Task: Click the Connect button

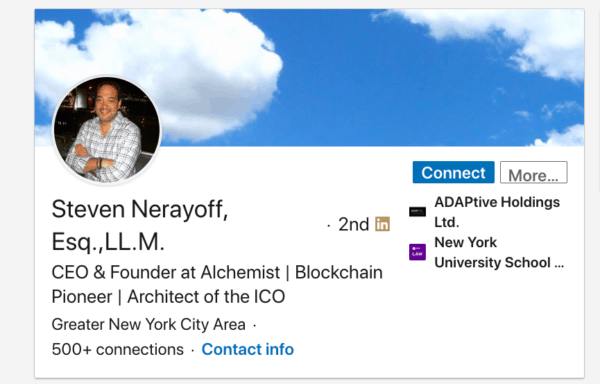Action: [x=453, y=172]
